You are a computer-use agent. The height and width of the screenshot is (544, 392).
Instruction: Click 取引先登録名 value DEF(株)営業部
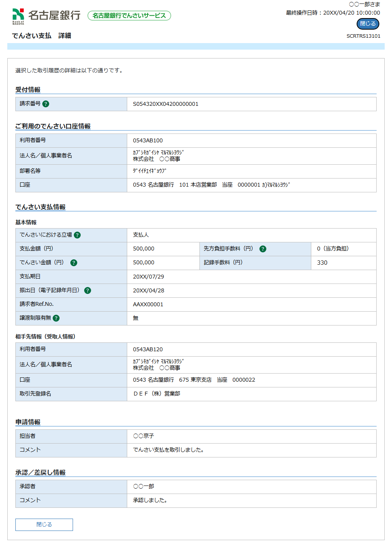click(x=156, y=394)
